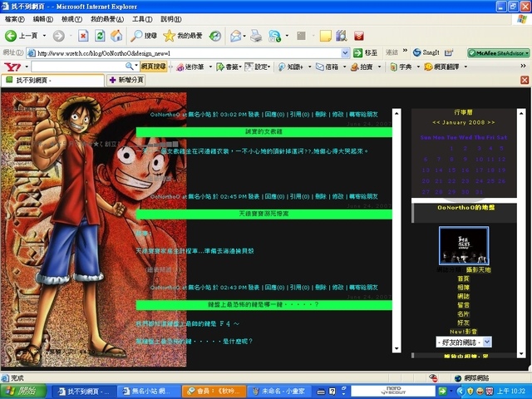This screenshot has height=399, width=532.
Task: Click the Nero Scout search field in taskbar
Action: coord(393,392)
